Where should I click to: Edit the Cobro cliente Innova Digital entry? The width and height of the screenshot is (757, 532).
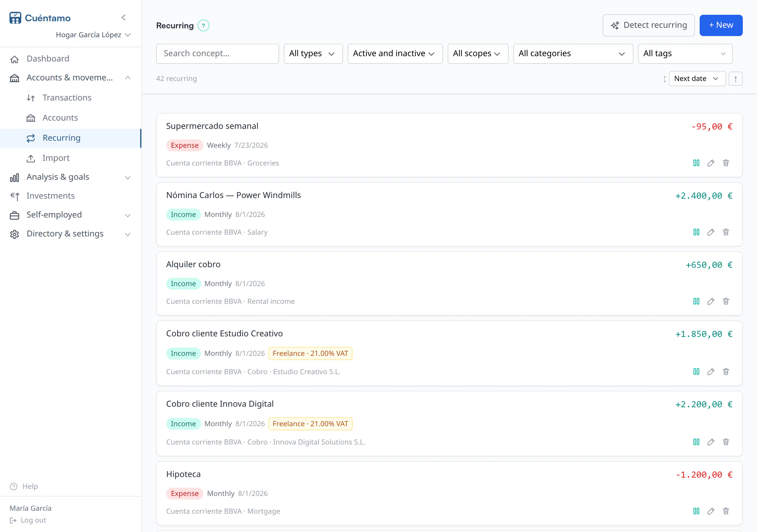(x=711, y=442)
